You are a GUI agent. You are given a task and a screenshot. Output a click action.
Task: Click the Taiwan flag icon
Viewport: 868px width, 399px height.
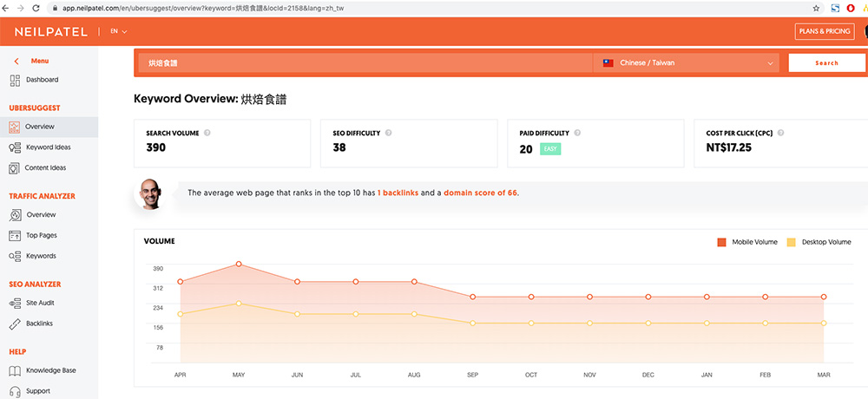click(x=608, y=63)
